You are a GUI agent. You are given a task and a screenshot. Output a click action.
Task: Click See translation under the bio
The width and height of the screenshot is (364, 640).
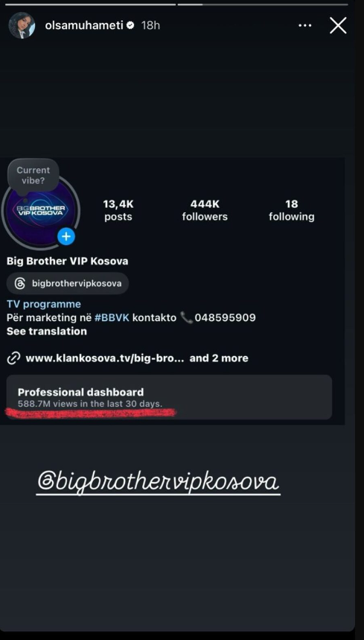[x=46, y=331]
